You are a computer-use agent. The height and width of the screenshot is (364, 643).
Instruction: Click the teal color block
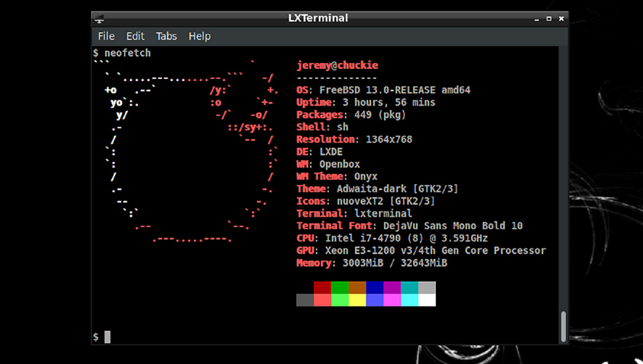click(x=409, y=288)
